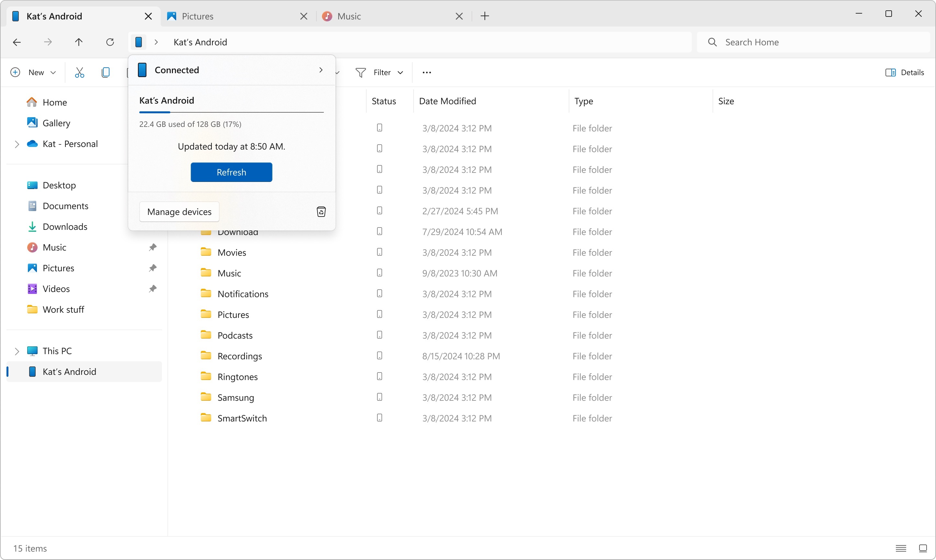Click the Pin icon next to Pictures

(152, 267)
